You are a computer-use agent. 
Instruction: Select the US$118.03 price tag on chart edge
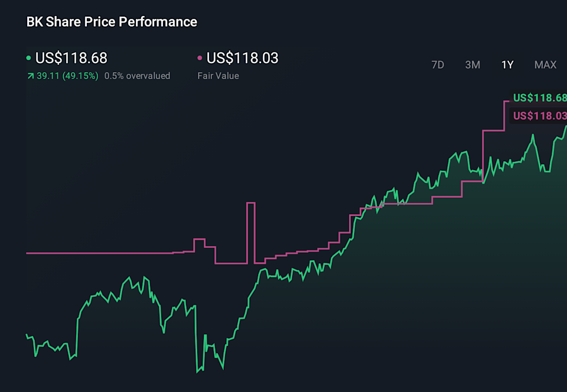pyautogui.click(x=540, y=116)
